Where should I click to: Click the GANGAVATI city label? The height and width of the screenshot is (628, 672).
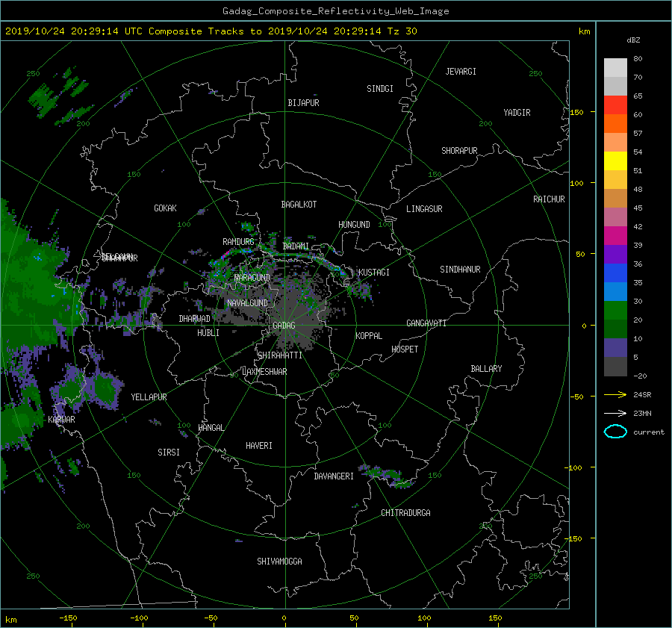tap(426, 323)
